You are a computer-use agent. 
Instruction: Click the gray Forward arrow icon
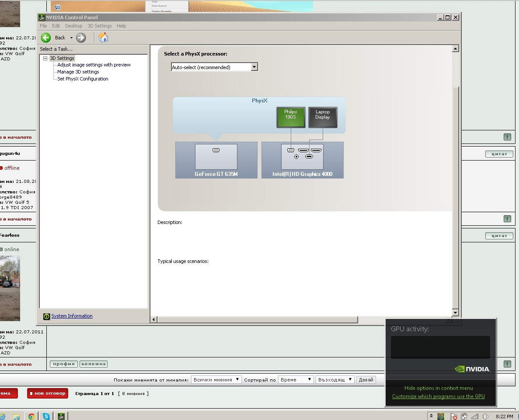coord(81,38)
